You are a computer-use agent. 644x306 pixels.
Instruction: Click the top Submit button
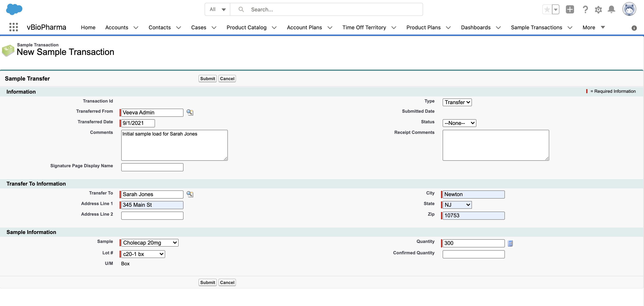pyautogui.click(x=207, y=79)
